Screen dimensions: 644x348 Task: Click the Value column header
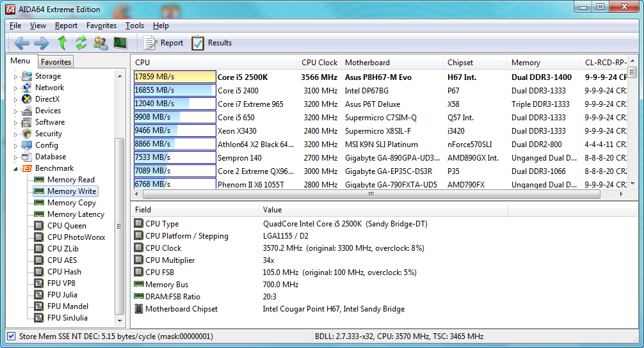[383, 210]
